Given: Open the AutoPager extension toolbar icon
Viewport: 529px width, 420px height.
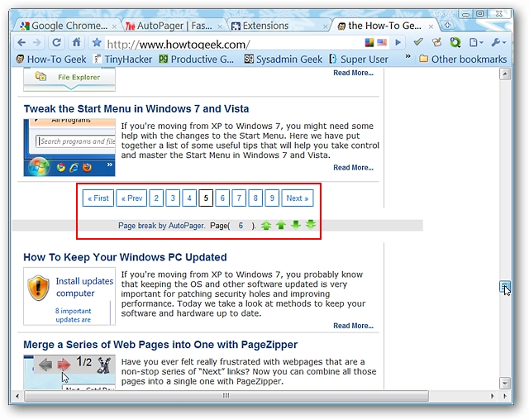Looking at the screenshot, I should [437, 42].
